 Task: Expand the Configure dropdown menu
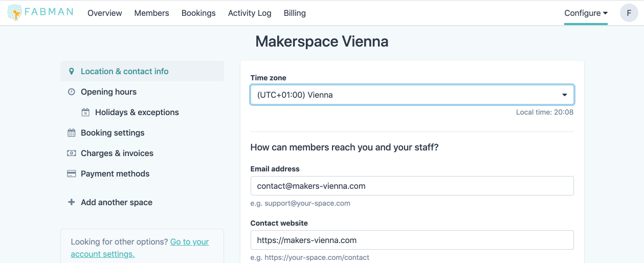[586, 13]
